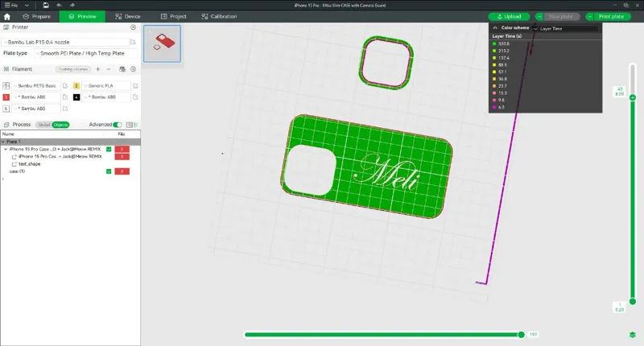Image resolution: width=644 pixels, height=346 pixels.
Task: Uncheck printable box for case (1)
Action: tap(109, 171)
